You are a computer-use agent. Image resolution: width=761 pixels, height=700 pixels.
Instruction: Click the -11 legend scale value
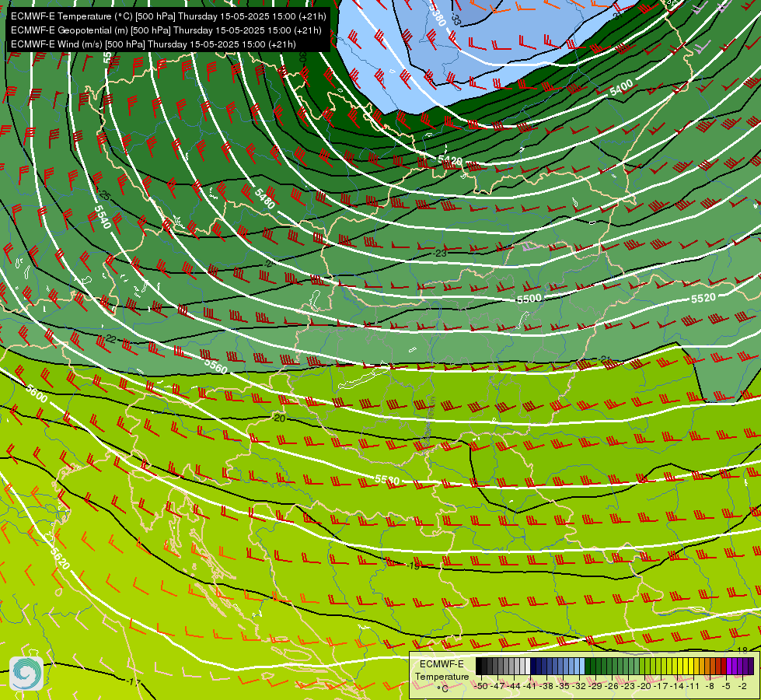(694, 686)
